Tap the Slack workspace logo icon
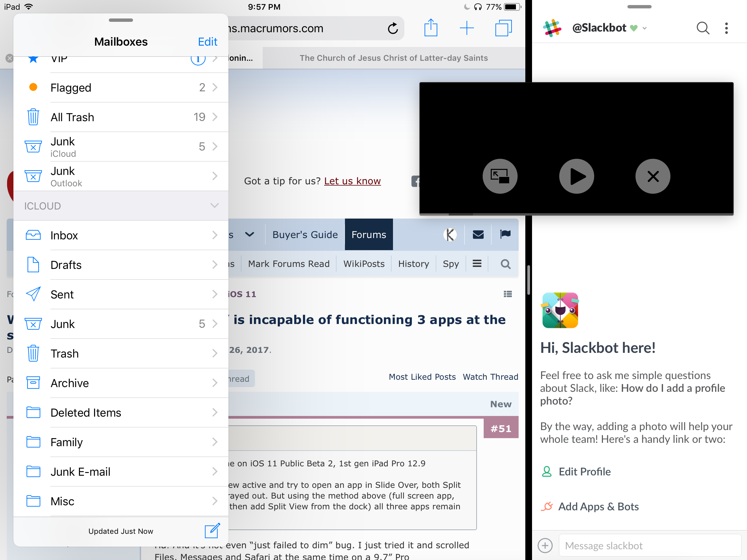The image size is (747, 560). click(552, 28)
